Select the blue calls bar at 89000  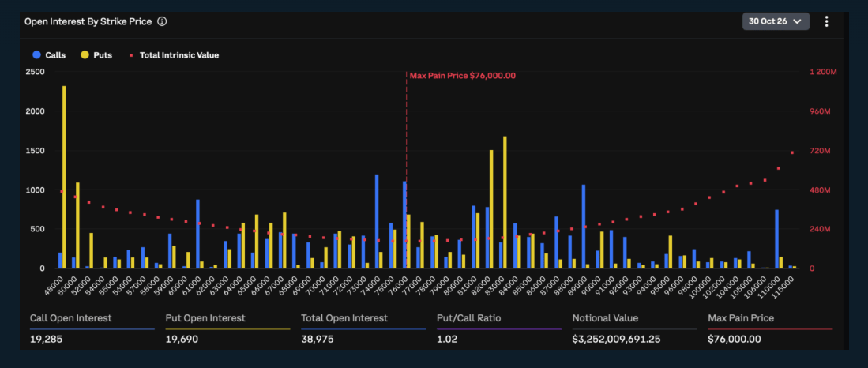[584, 227]
